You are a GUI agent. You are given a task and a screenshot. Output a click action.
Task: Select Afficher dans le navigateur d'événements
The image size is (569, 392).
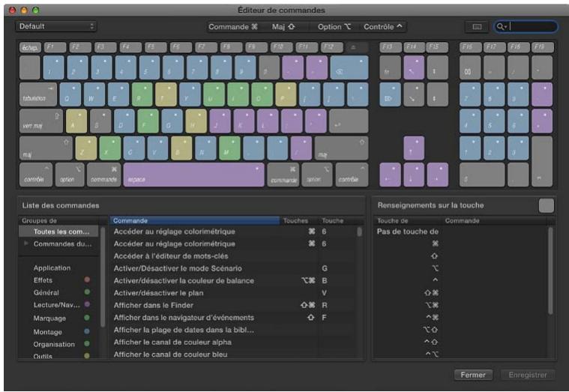point(232,318)
